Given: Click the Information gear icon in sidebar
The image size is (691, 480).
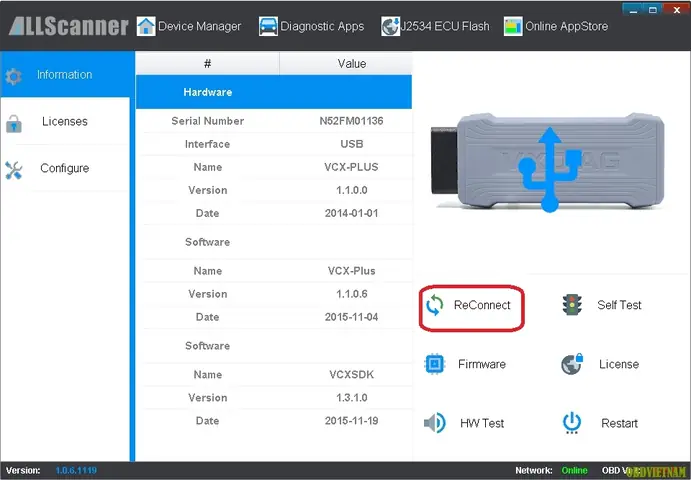Looking at the screenshot, I should (x=13, y=75).
